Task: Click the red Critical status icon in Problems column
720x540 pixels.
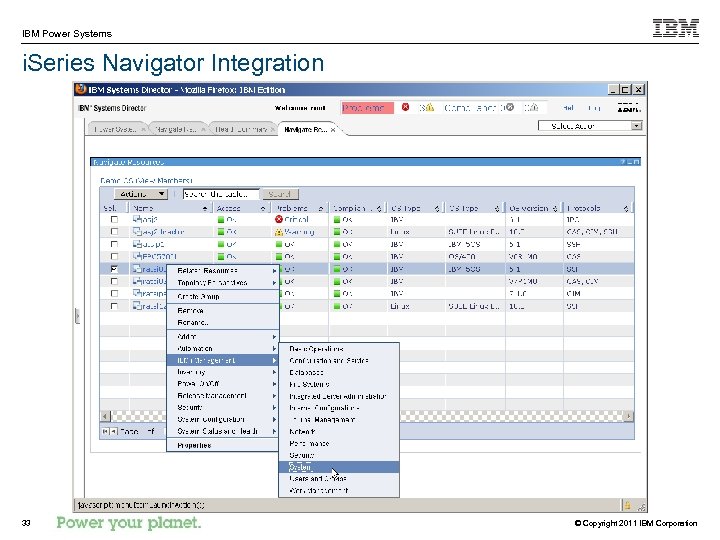Action: pyautogui.click(x=278, y=219)
